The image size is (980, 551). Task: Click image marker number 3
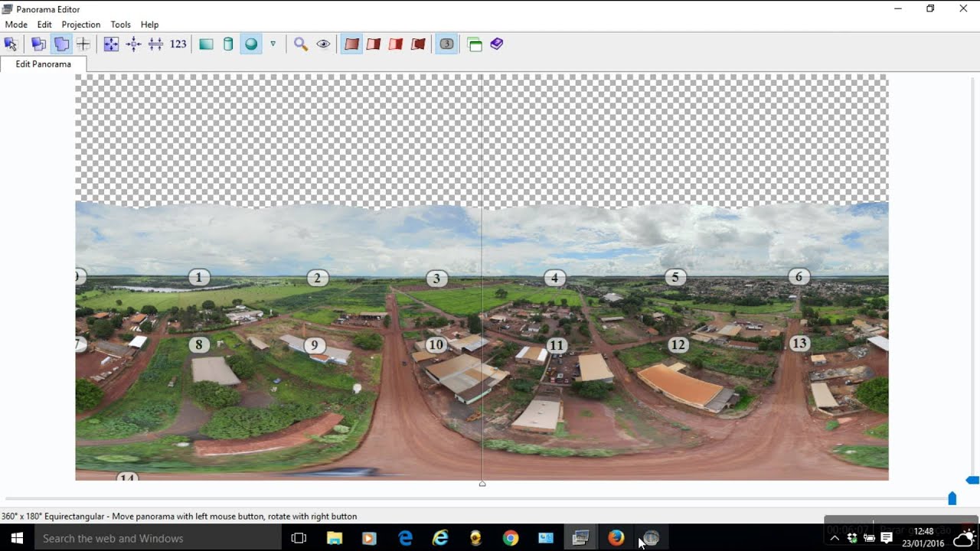coord(436,279)
